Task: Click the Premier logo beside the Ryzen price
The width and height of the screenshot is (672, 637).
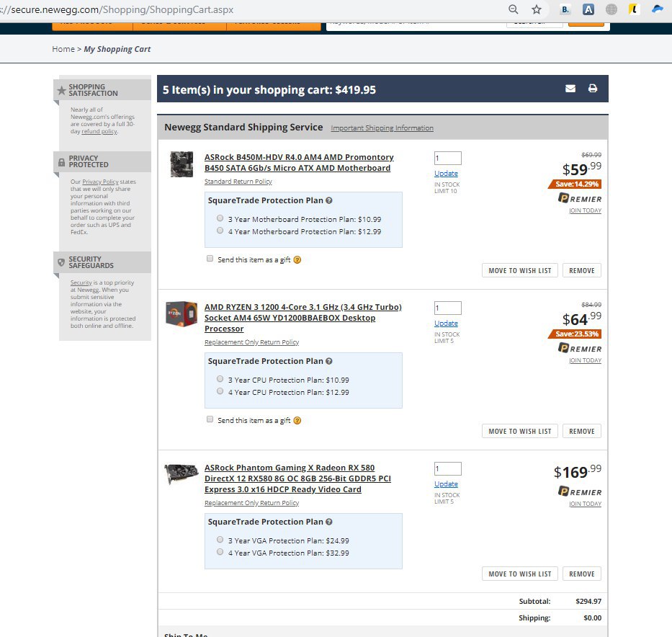Action: coord(579,348)
